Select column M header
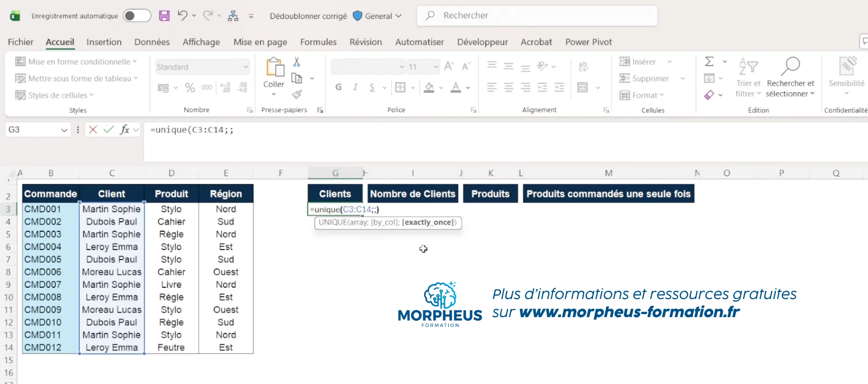868x384 pixels. [x=609, y=173]
